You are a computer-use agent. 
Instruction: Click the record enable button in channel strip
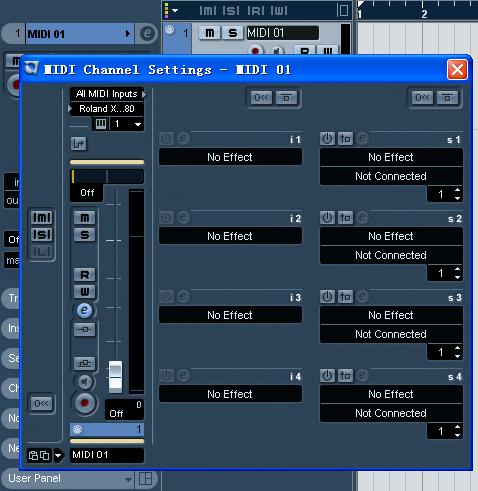85,403
